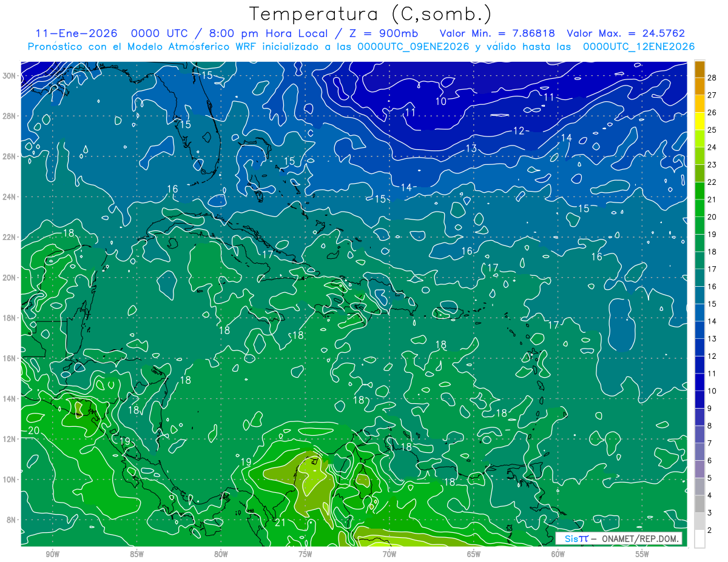
Task: Click the '30N' latitude axis label
Action: 10,76
